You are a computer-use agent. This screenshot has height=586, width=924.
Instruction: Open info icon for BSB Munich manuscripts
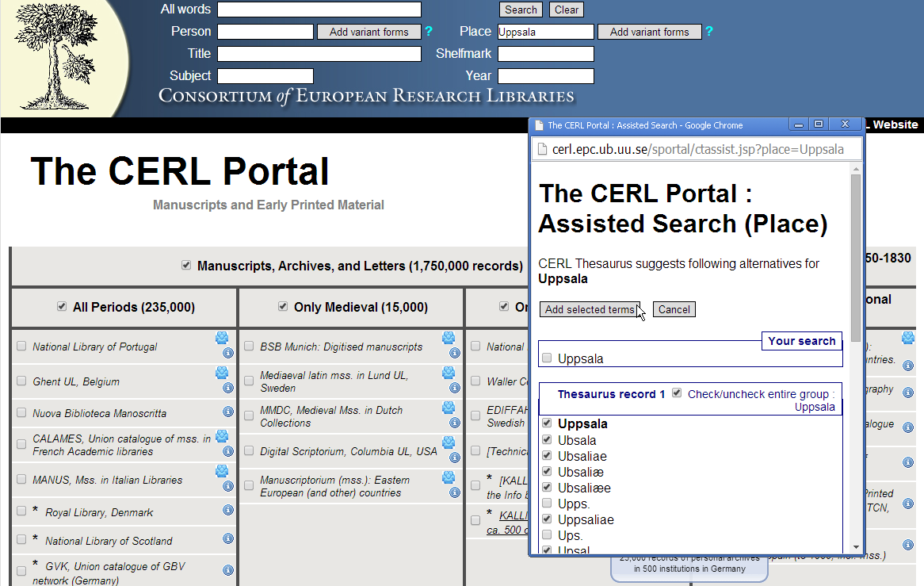pos(455,353)
